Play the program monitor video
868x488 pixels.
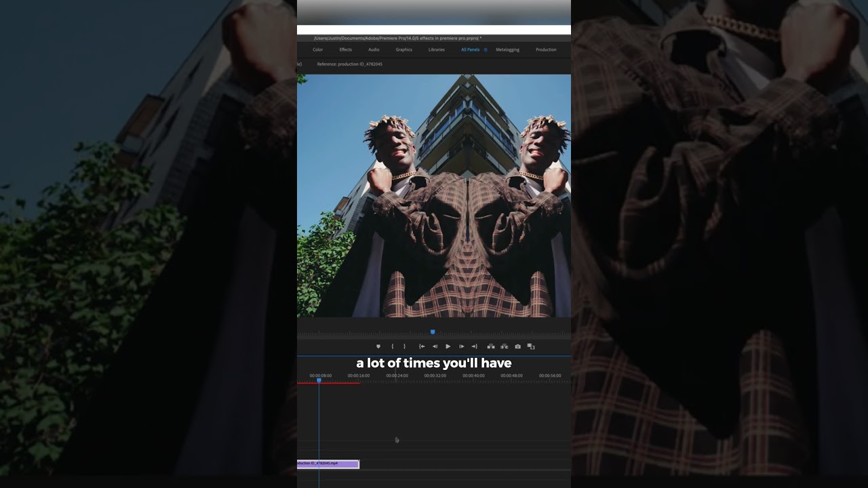[x=448, y=346]
